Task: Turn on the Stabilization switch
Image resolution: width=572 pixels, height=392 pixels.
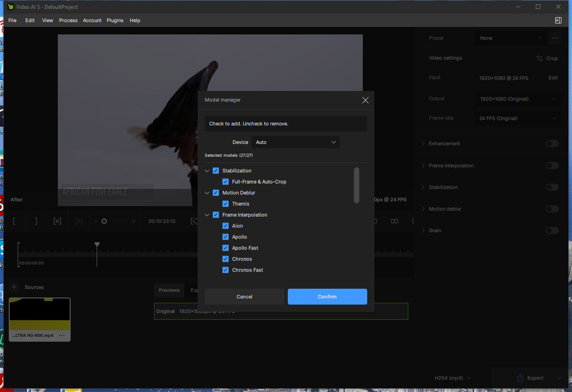Action: pyautogui.click(x=552, y=187)
